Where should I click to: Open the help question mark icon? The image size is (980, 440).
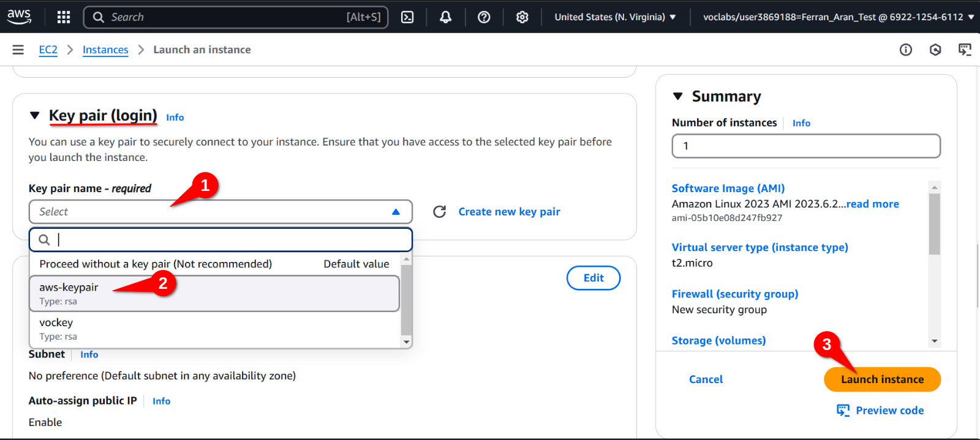click(x=484, y=17)
